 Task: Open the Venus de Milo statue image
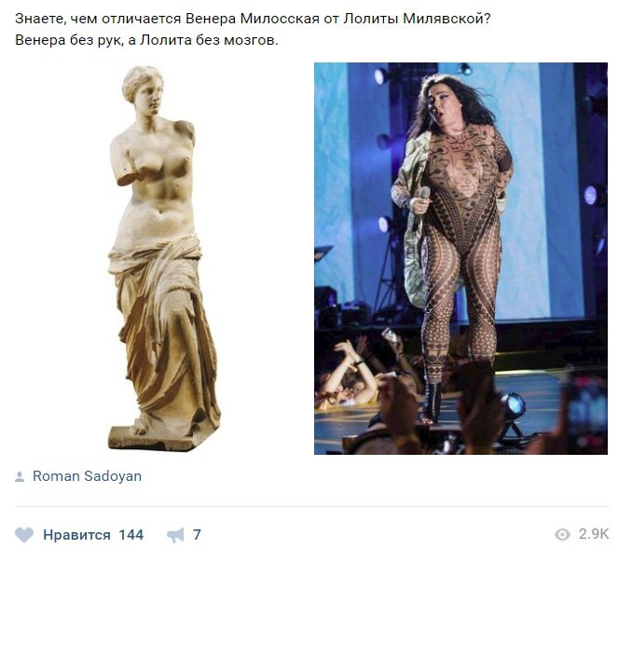pos(164,258)
